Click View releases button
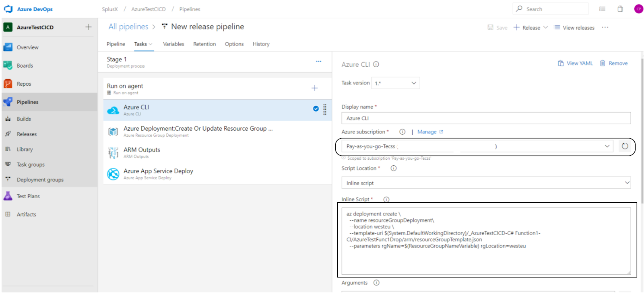Image resolution: width=644 pixels, height=294 pixels. [574, 27]
